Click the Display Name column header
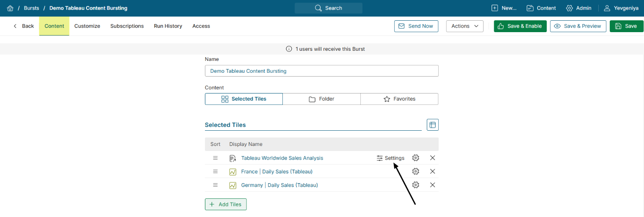This screenshot has width=644, height=217. (246, 144)
